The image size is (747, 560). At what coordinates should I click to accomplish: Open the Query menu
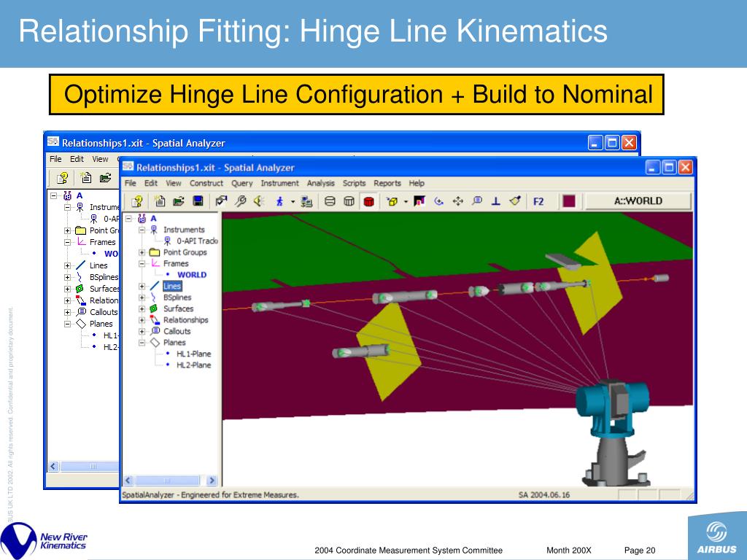tap(242, 183)
